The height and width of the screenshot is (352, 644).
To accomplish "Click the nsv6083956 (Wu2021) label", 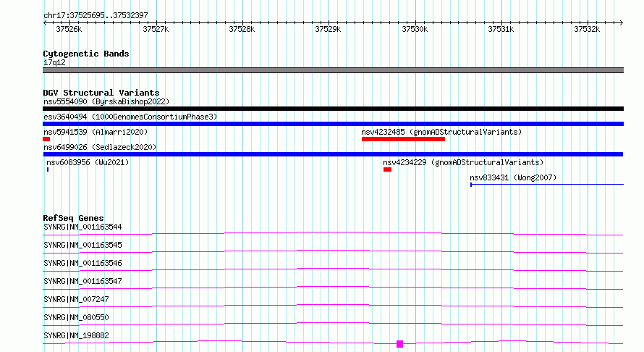I will [x=88, y=162].
